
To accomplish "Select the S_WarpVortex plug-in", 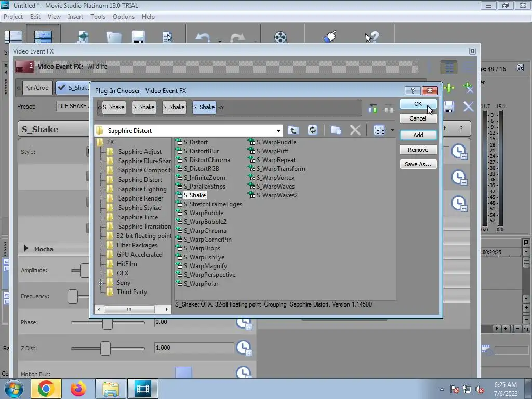I will pos(275,178).
